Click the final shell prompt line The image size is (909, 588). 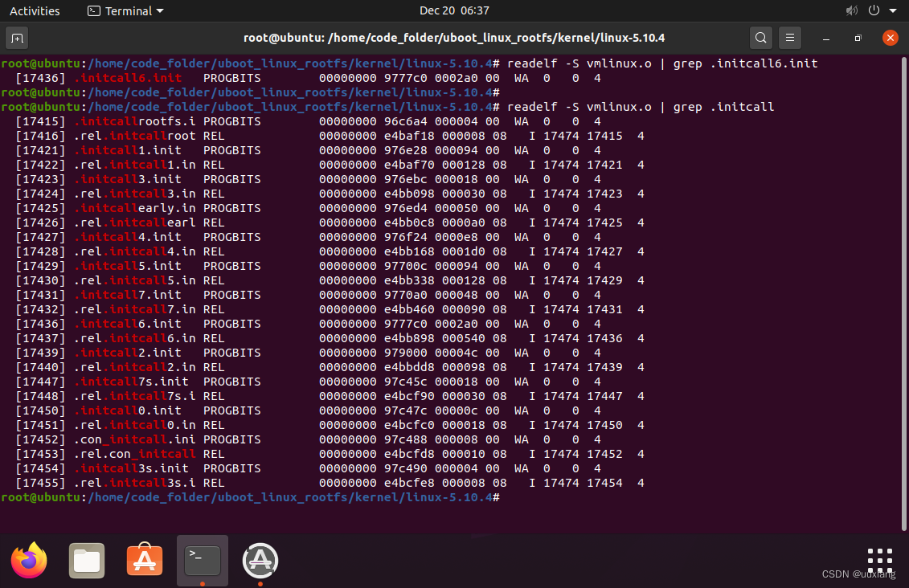coord(251,497)
